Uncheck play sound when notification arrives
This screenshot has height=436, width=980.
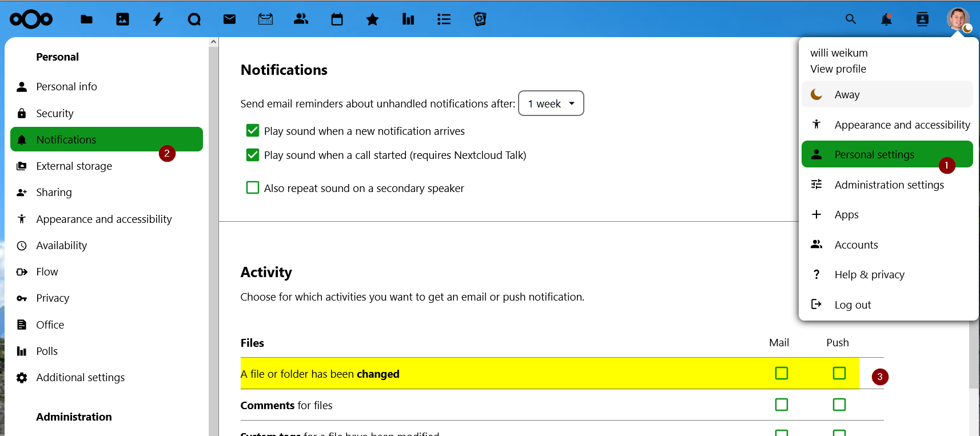pos(253,131)
